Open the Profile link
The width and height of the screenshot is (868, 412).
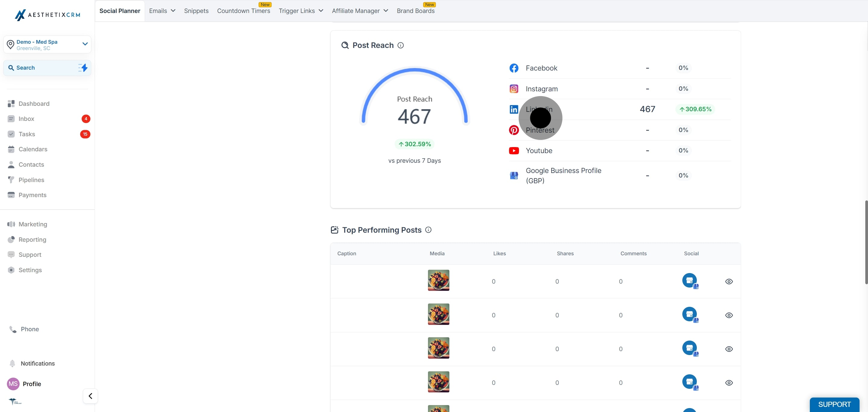point(32,384)
